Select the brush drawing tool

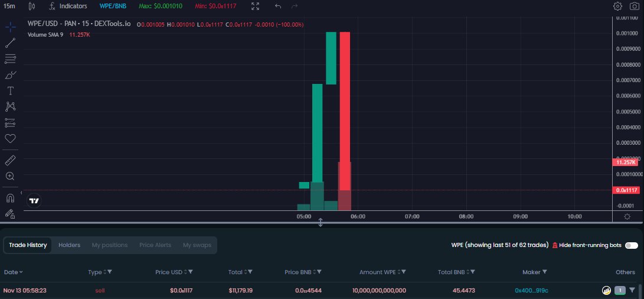(x=10, y=75)
